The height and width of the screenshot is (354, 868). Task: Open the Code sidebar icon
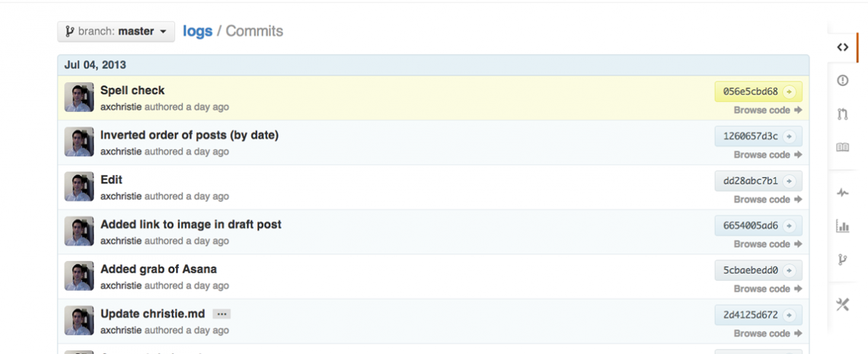click(x=842, y=47)
